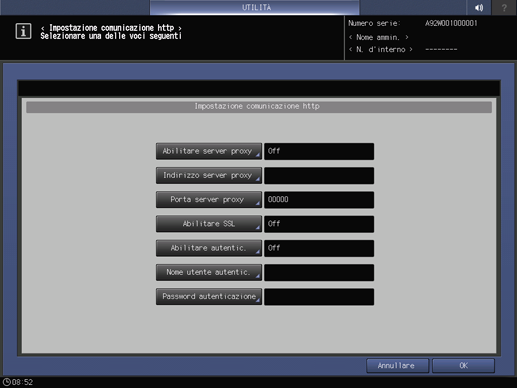Viewport: 517px width, 388px height.
Task: Open the Indirizzo server proxy setting
Action: [x=209, y=176]
